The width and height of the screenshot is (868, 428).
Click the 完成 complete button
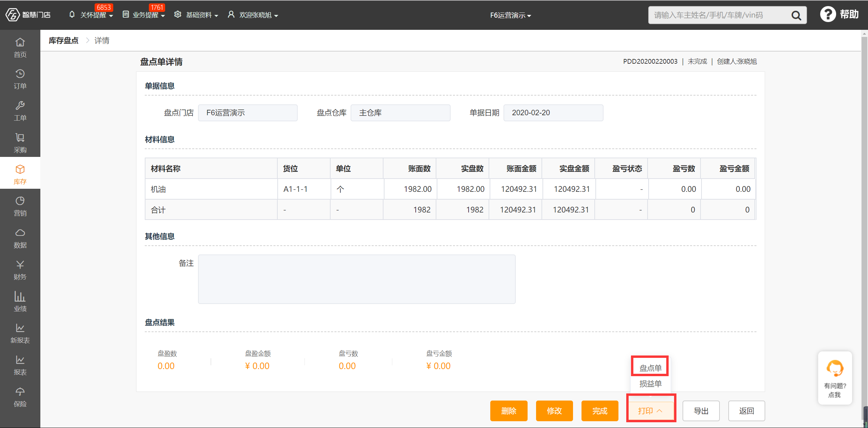tap(599, 410)
